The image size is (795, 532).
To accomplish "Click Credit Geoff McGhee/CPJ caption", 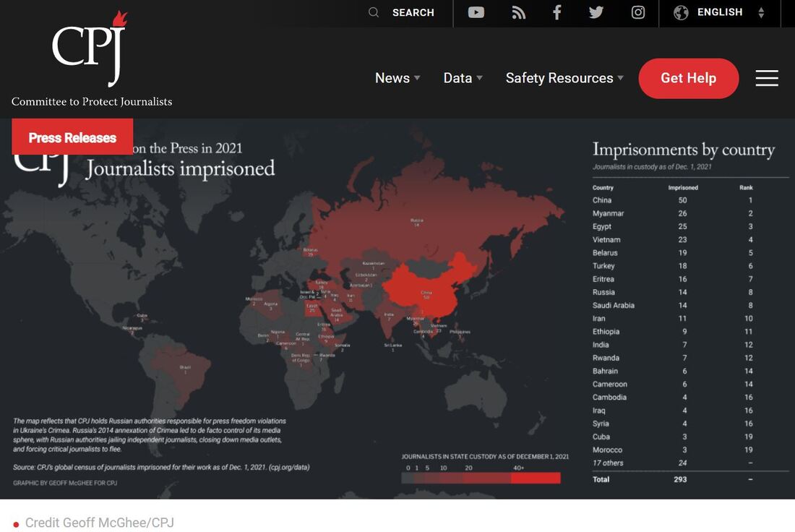I will click(100, 523).
